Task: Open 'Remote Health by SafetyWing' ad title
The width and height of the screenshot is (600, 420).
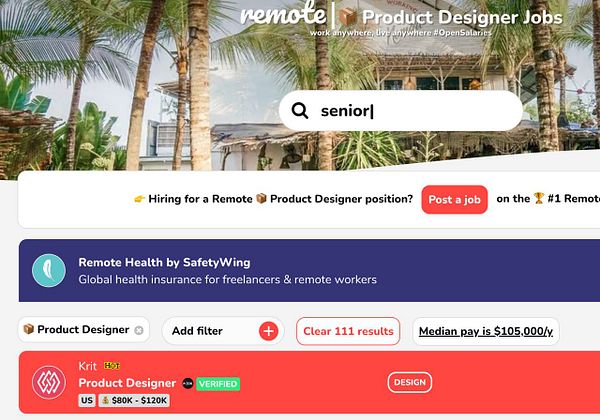Action: click(x=164, y=262)
